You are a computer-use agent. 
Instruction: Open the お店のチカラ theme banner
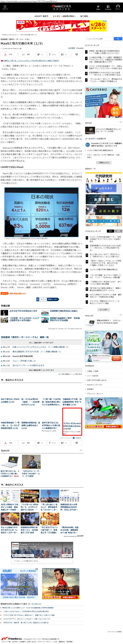coord(103,188)
